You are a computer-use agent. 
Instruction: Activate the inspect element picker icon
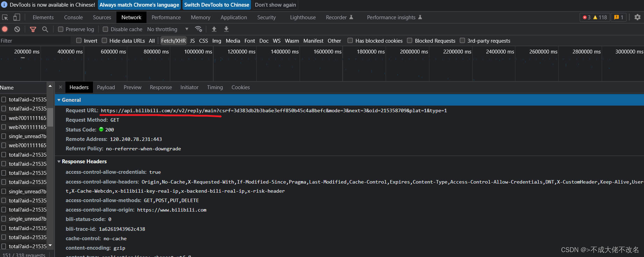pyautogui.click(x=5, y=17)
